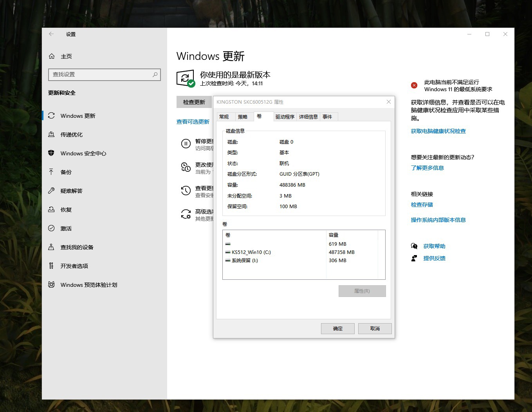Close the KINGSTON SKC600512G 属性 dialog
532x412 pixels.
[x=389, y=102]
